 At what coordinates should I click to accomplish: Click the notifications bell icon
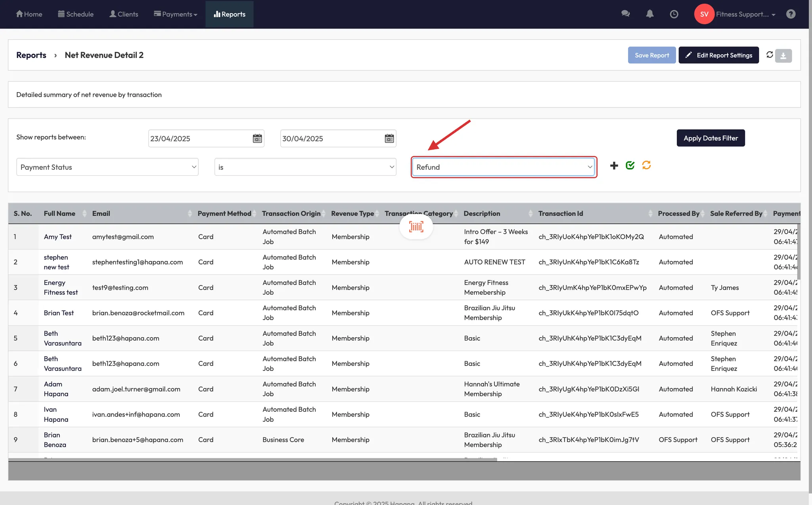coord(649,14)
